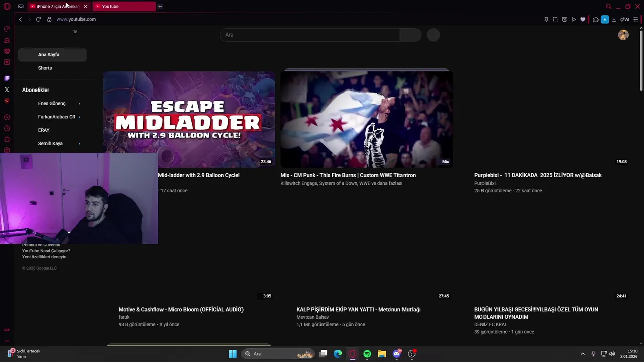Open a new browser tab
Viewport: 644px width, 362px height.
coord(160,6)
